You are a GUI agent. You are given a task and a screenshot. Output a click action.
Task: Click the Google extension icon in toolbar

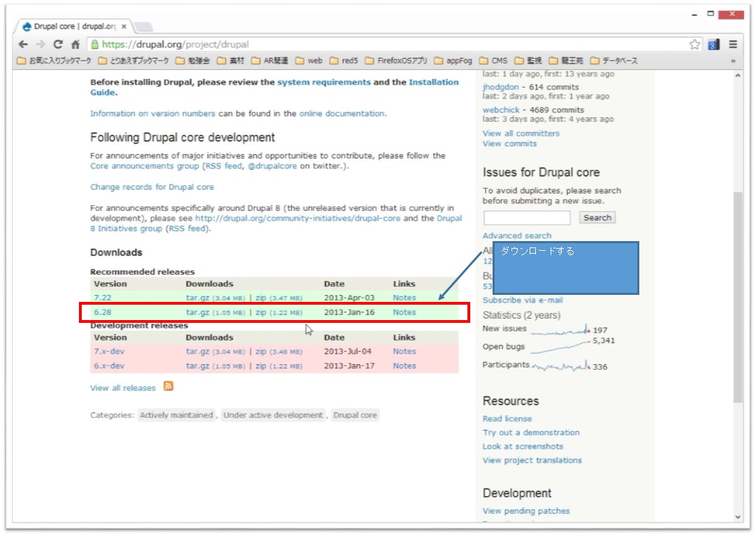(x=713, y=44)
